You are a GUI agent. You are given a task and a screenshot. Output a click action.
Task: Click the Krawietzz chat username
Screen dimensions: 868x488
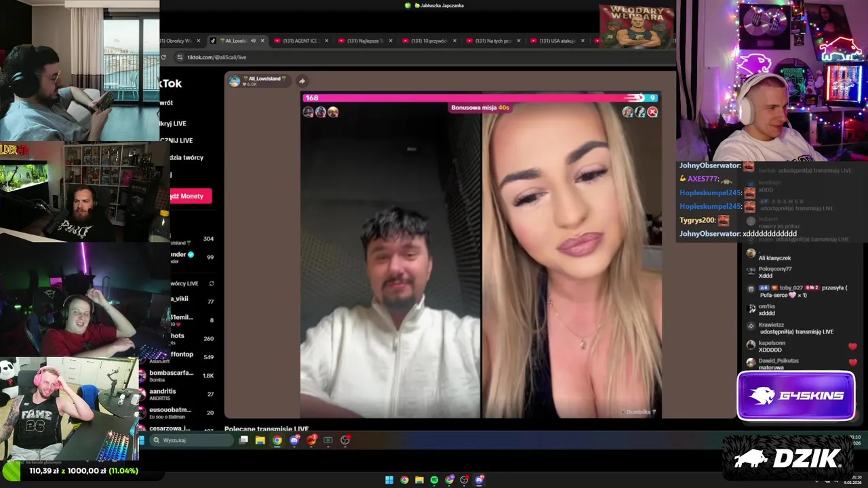[x=772, y=325]
